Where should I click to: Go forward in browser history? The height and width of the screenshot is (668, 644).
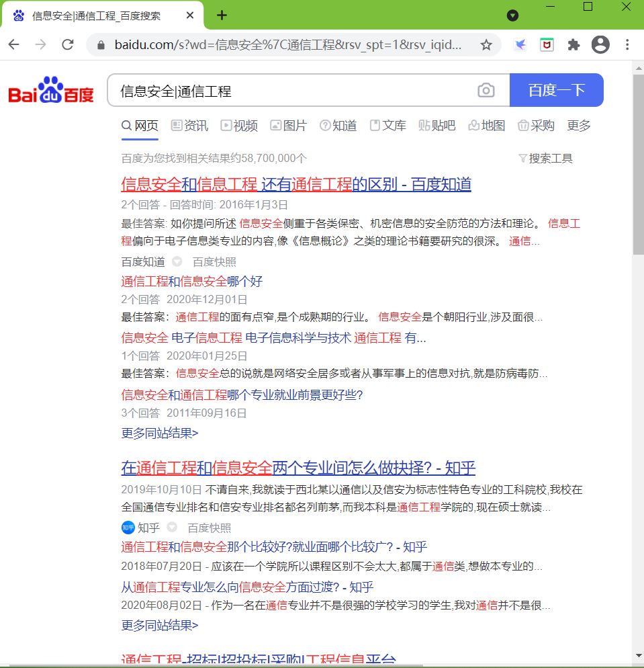click(x=41, y=44)
